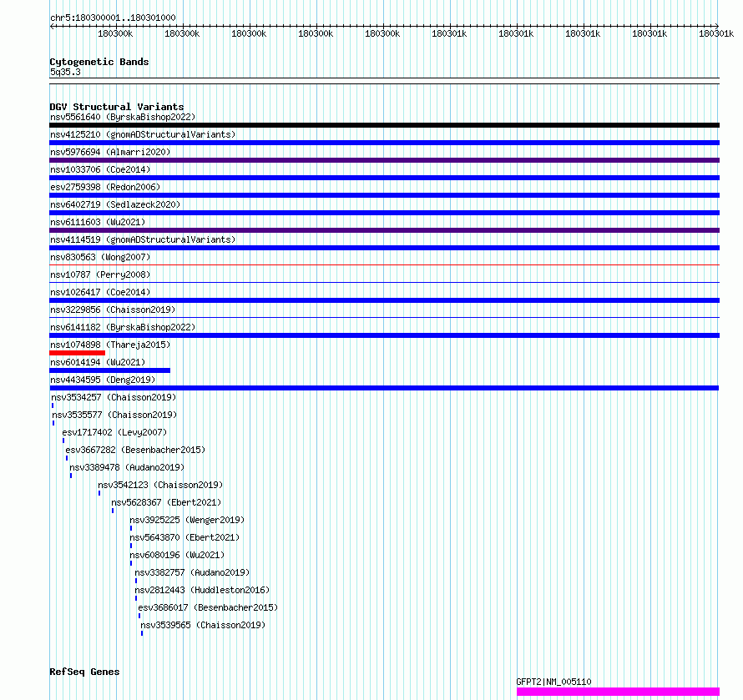Viewport: 743px width, 700px height.
Task: Select nsv3925225 (Wenger2019) label
Action: [187, 520]
